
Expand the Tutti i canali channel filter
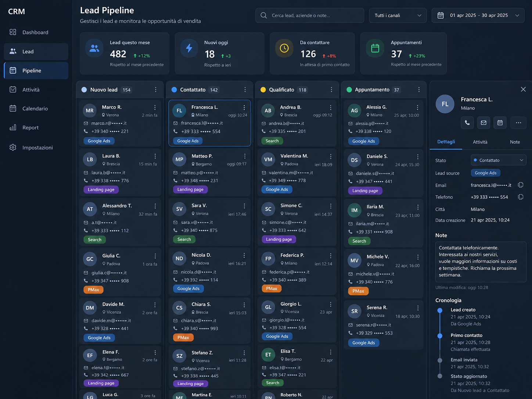(398, 15)
